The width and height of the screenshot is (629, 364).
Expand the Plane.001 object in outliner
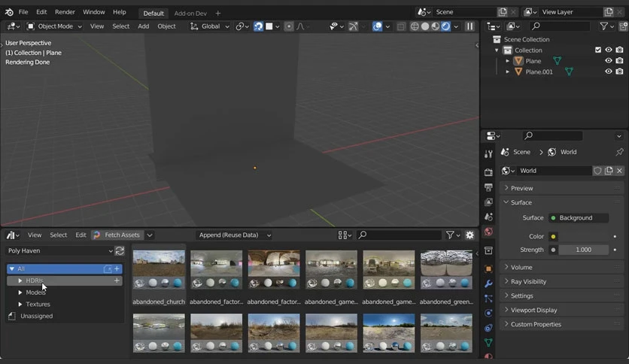tap(507, 71)
